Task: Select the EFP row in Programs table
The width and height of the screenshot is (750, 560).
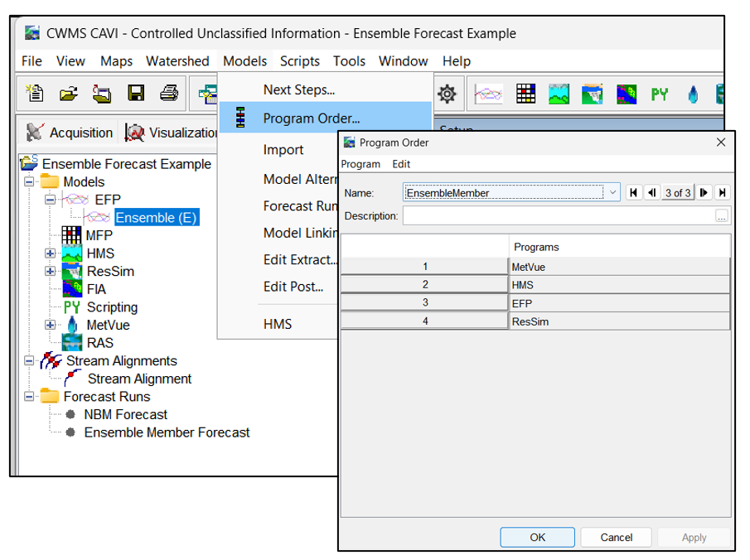Action: coord(619,303)
